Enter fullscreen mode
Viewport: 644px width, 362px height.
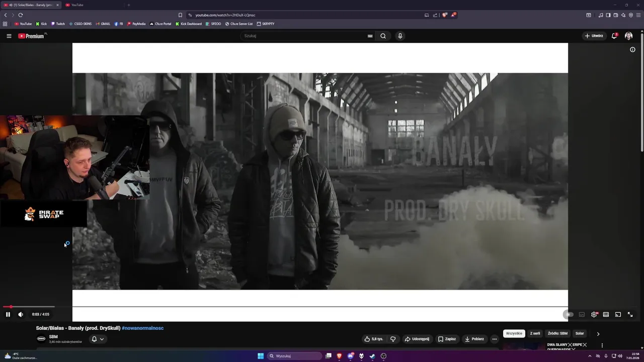(x=630, y=314)
